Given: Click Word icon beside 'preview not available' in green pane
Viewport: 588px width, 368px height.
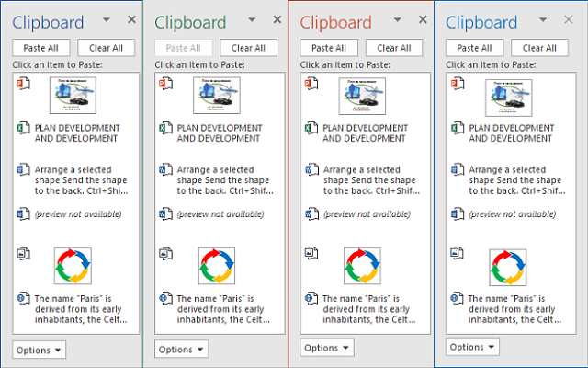Looking at the screenshot, I should pos(165,214).
